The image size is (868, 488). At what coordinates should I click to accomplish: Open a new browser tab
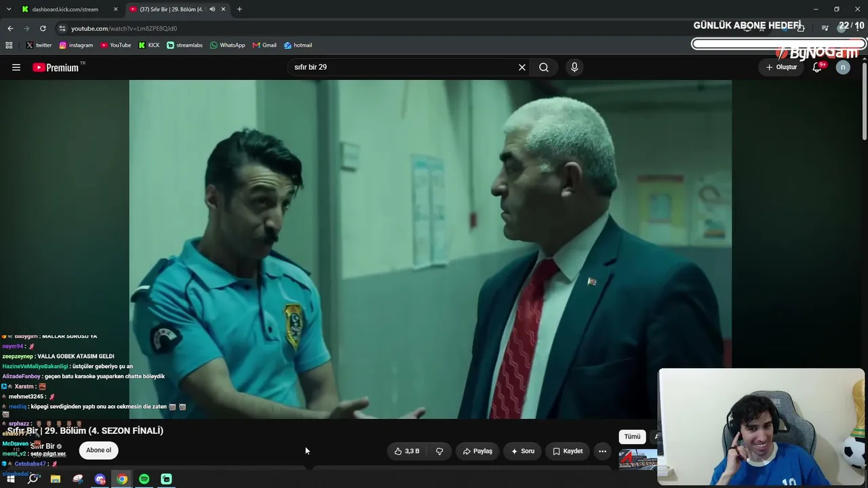click(239, 9)
